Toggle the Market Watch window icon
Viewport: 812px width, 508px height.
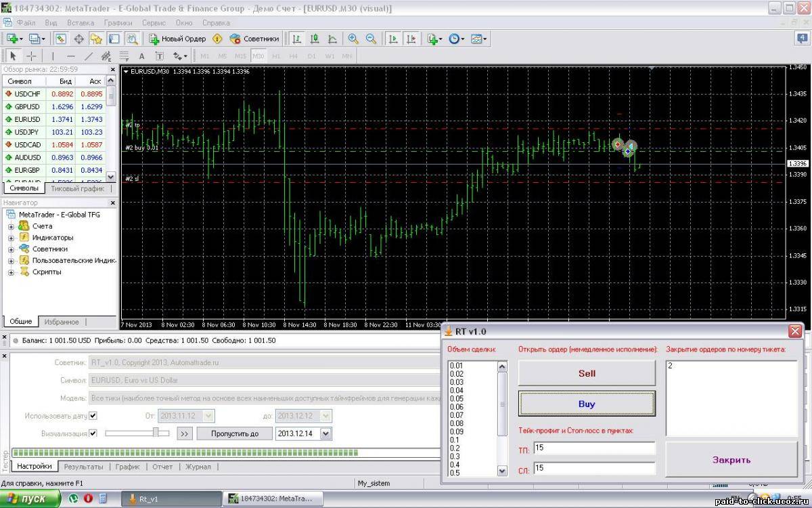61,39
